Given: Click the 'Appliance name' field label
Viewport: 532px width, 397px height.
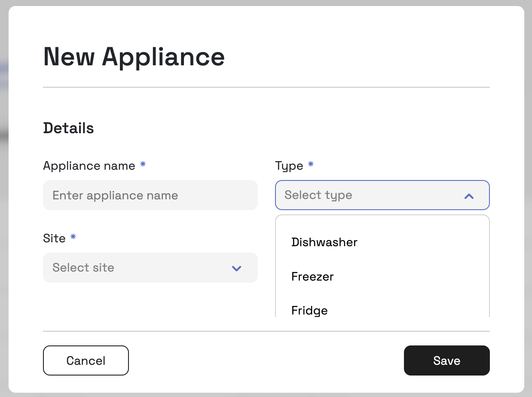Looking at the screenshot, I should pos(89,166).
